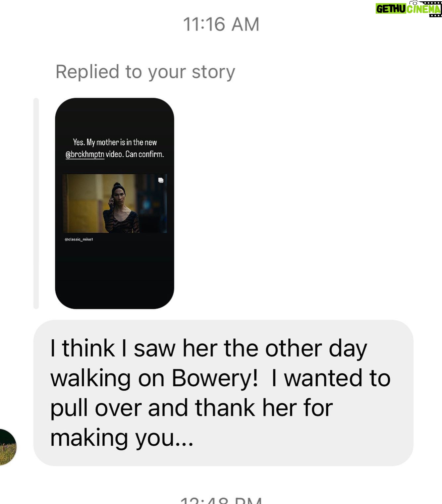Select the "I think I saw her" message bubble
Image resolution: width=442 pixels, height=504 pixels.
[x=223, y=393]
